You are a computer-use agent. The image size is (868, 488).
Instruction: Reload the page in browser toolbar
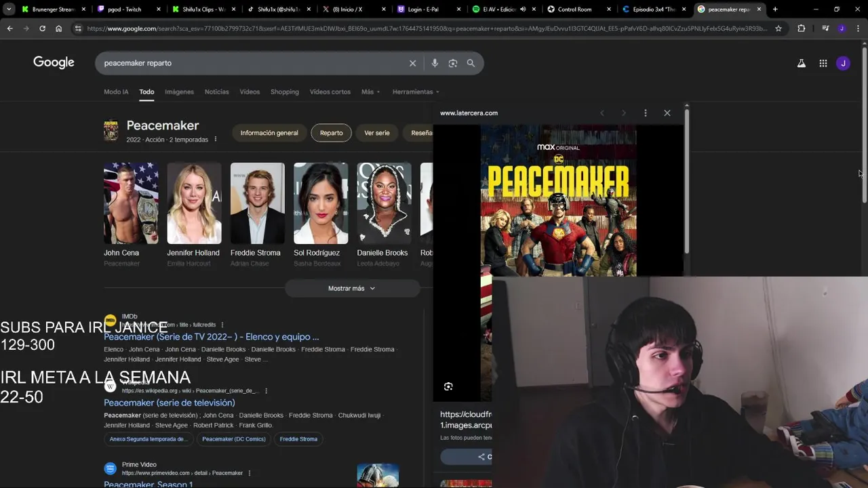(x=42, y=28)
